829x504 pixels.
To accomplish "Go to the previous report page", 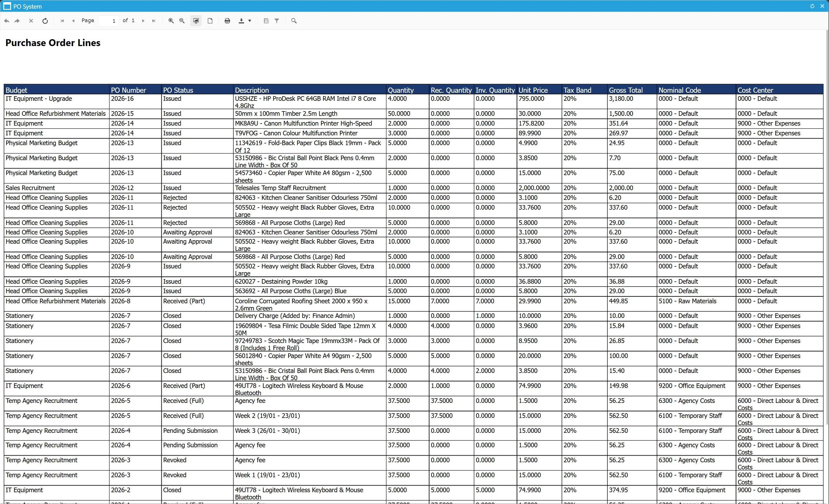I will tap(73, 21).
